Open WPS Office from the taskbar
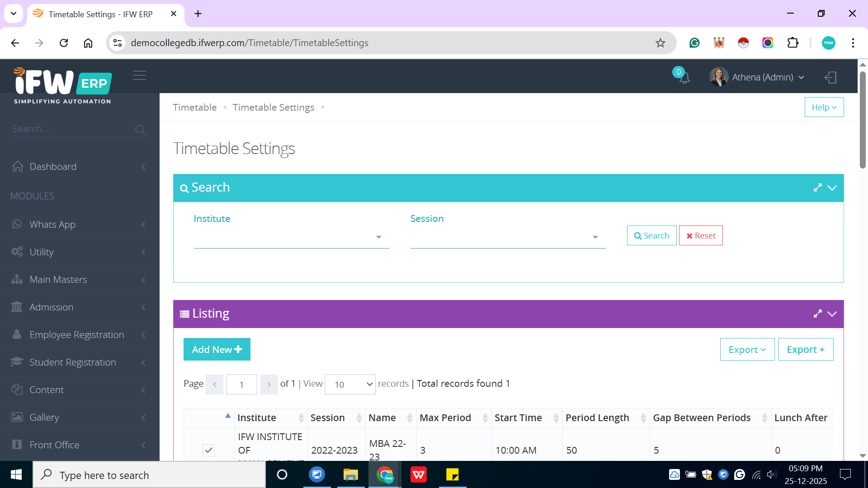This screenshot has width=868, height=488. (x=418, y=475)
